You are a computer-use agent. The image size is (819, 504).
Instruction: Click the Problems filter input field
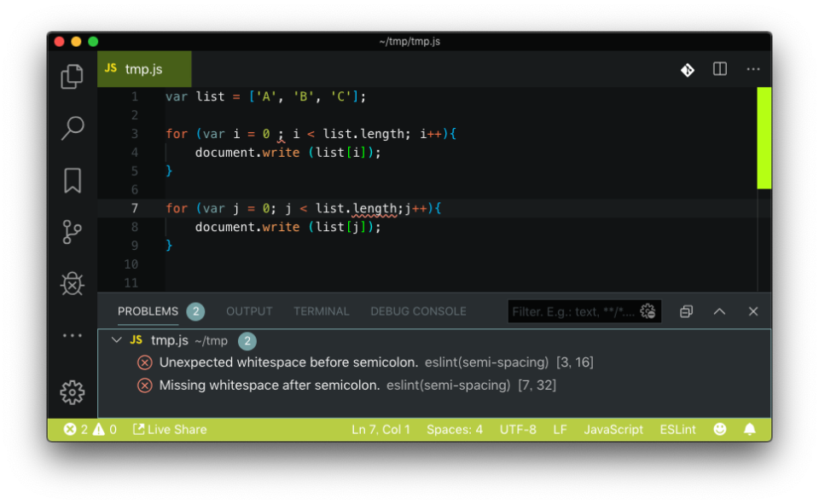572,311
